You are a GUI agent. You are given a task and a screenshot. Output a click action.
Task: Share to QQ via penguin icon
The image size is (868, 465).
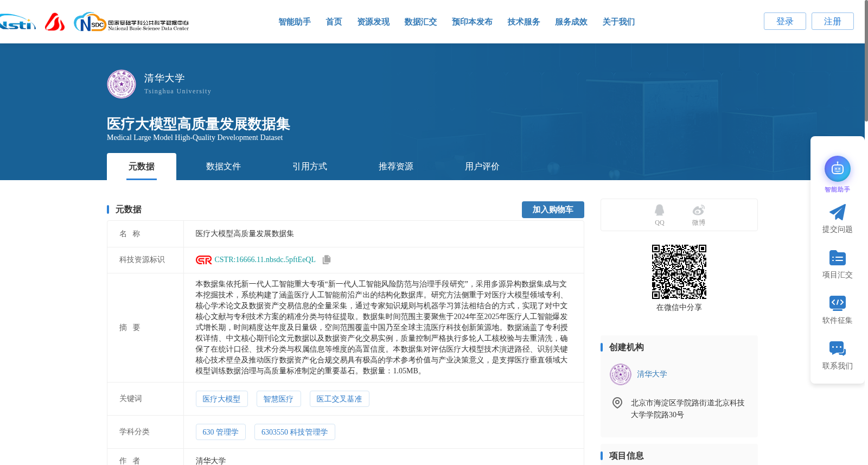[659, 211]
